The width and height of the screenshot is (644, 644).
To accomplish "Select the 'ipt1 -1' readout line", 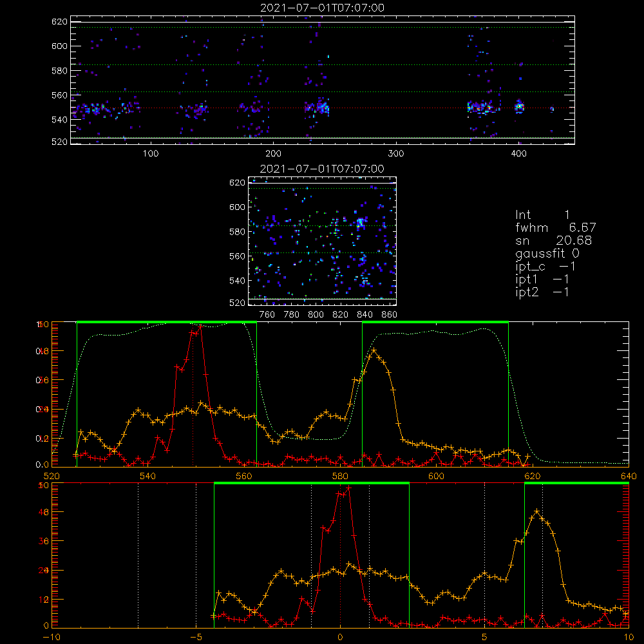I will [542, 279].
